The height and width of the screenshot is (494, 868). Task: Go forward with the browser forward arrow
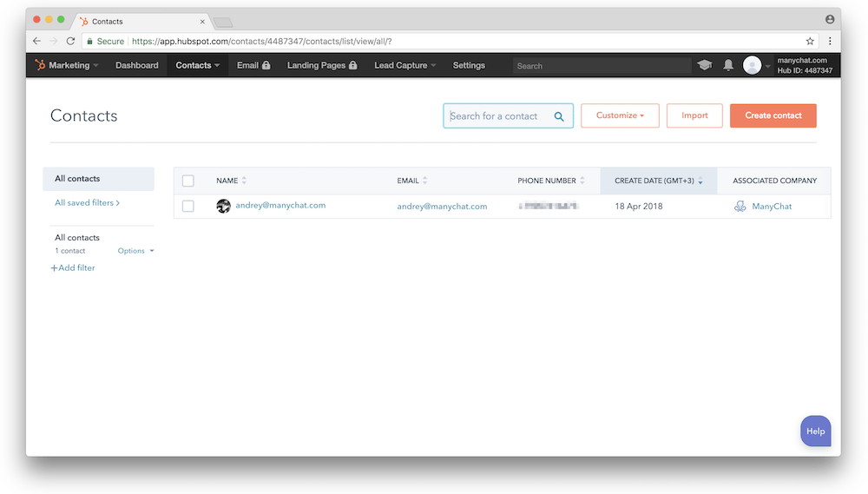pos(54,41)
